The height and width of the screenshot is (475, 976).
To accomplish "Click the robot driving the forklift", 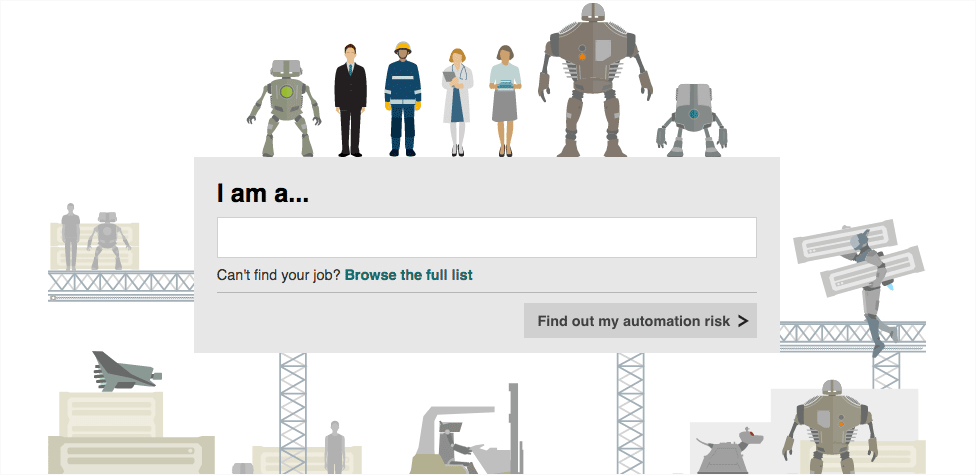I will 455,444.
